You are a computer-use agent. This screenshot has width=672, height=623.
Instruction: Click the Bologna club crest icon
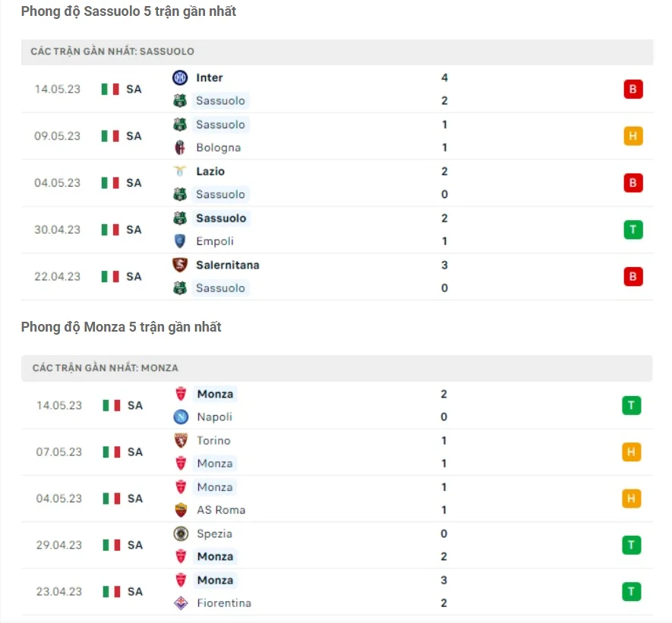point(178,147)
